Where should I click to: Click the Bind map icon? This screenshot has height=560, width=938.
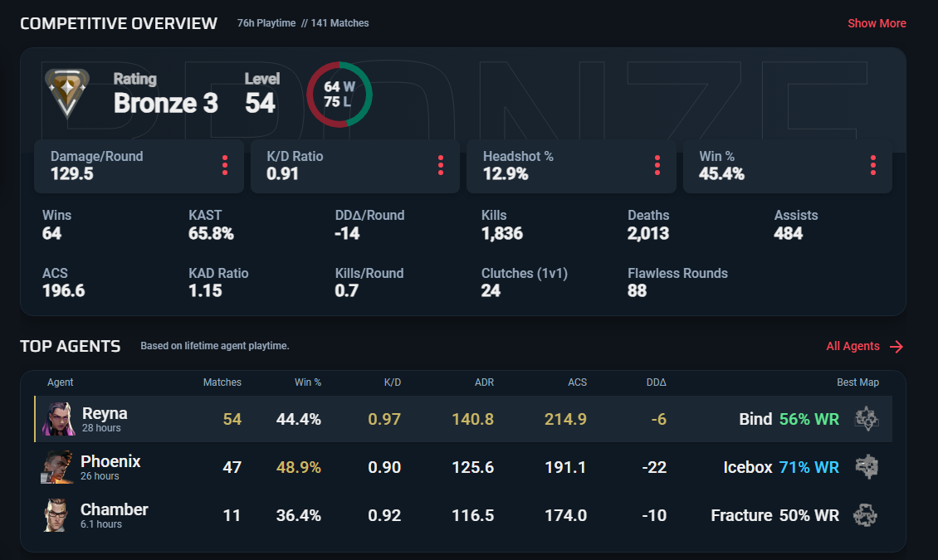[867, 419]
